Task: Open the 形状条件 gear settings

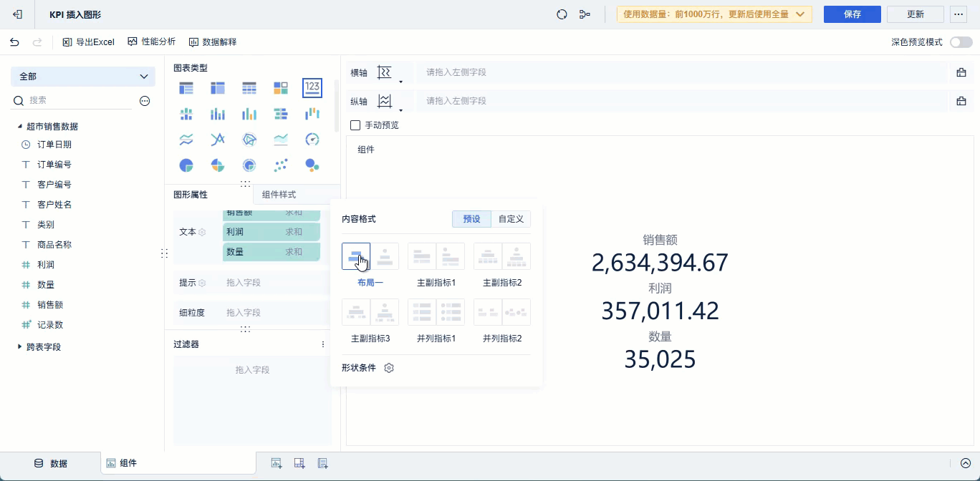Action: pos(389,368)
